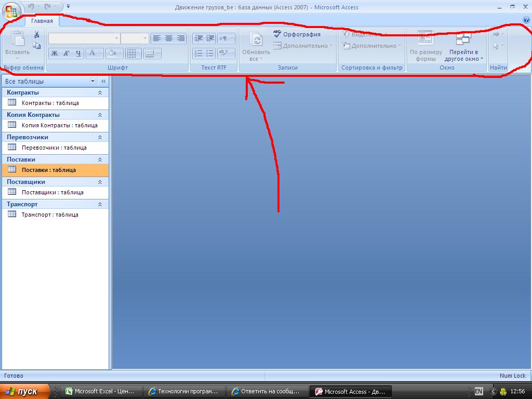Screen dimensions: 532x399
Task: Switch to Microsoft Excel taskbar window
Action: (101, 392)
